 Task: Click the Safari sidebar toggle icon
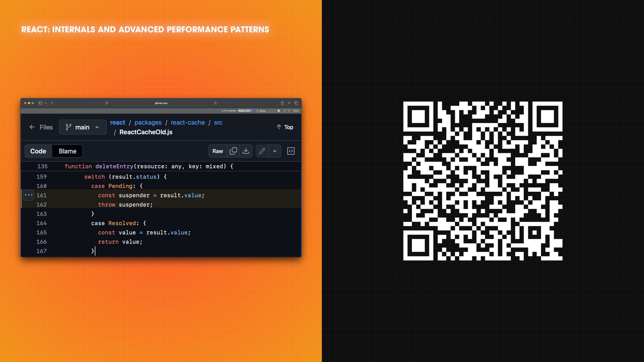click(41, 103)
